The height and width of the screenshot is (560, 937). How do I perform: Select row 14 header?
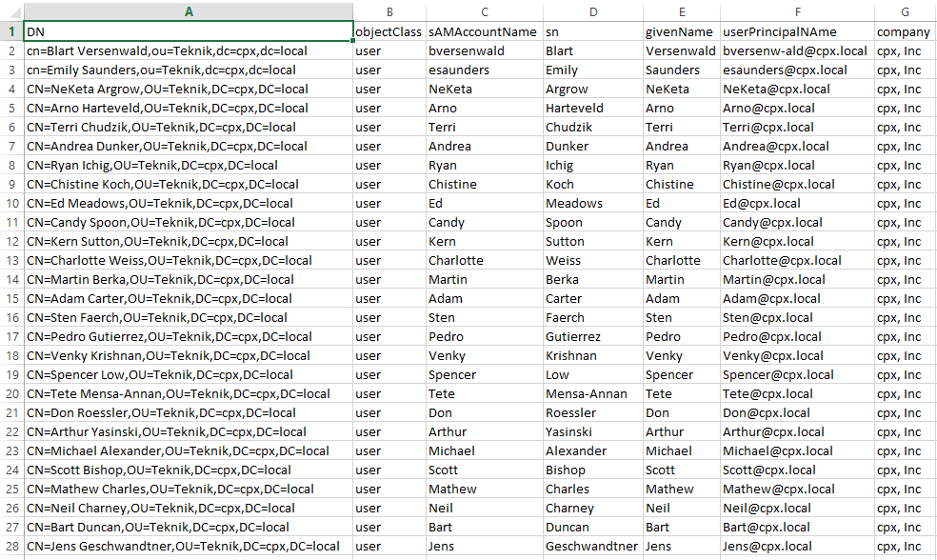click(12, 279)
